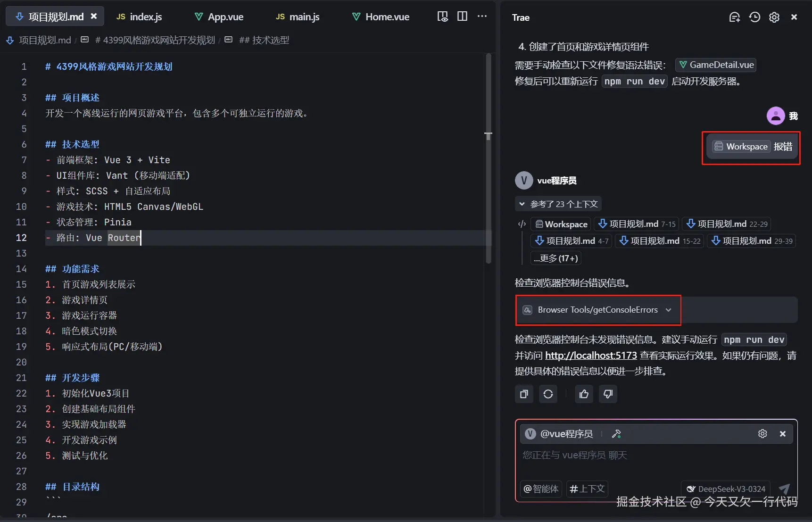Start a new chat in Trae
The width and height of the screenshot is (812, 522).
[734, 17]
